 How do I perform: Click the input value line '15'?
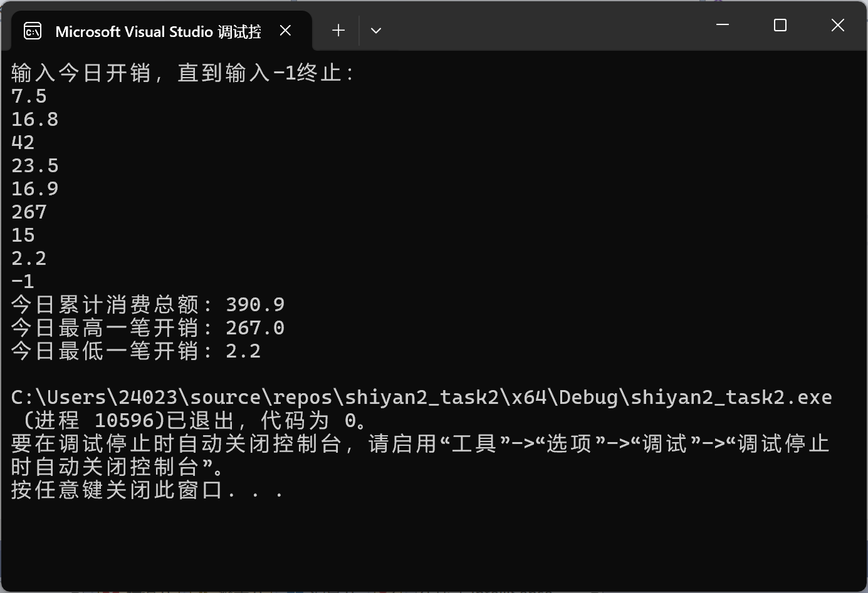23,235
